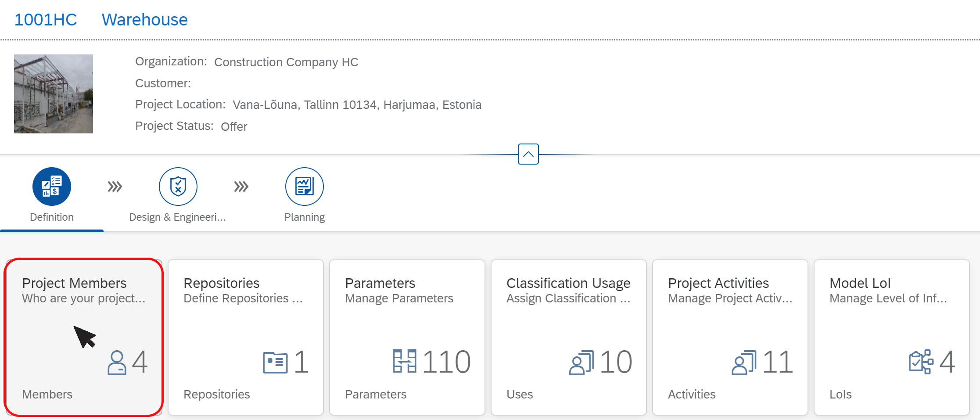
Task: Click the Parameters grid icon beside 110
Action: [405, 361]
